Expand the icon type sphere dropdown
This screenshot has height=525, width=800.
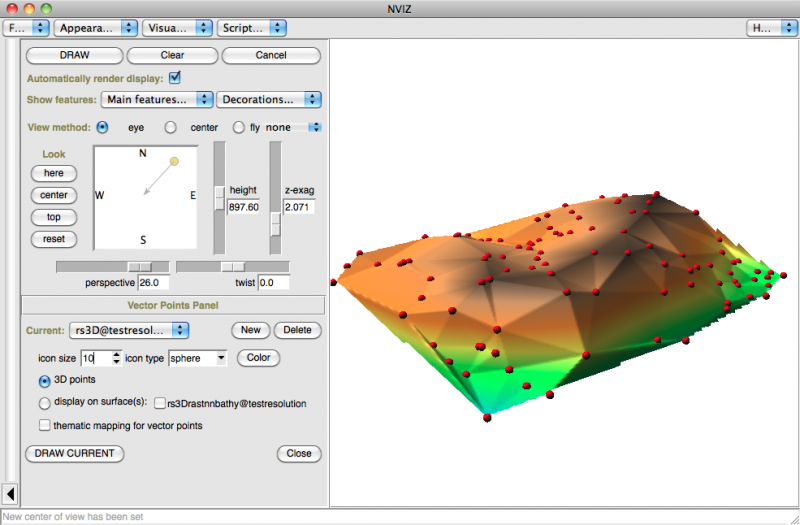tap(198, 357)
